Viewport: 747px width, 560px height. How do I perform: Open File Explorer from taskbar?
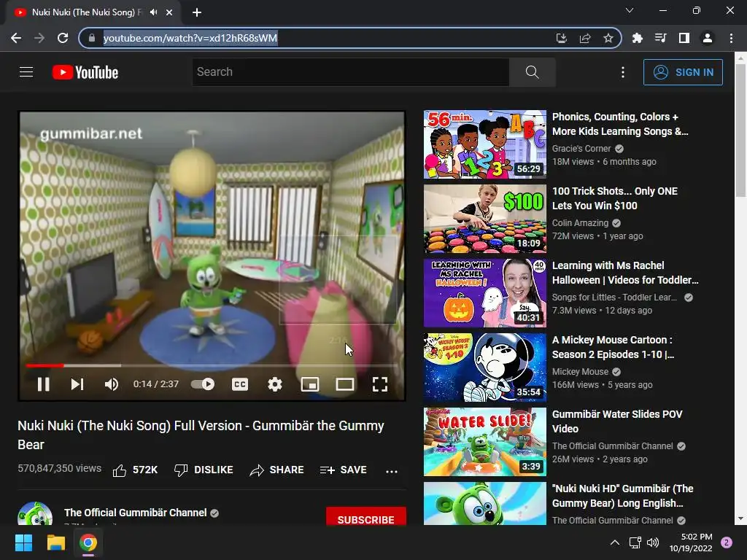[x=55, y=542]
